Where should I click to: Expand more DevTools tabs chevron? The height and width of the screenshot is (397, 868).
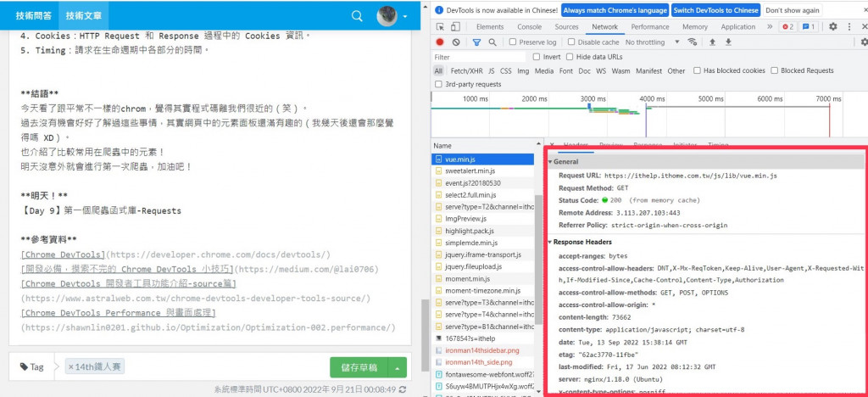(770, 26)
